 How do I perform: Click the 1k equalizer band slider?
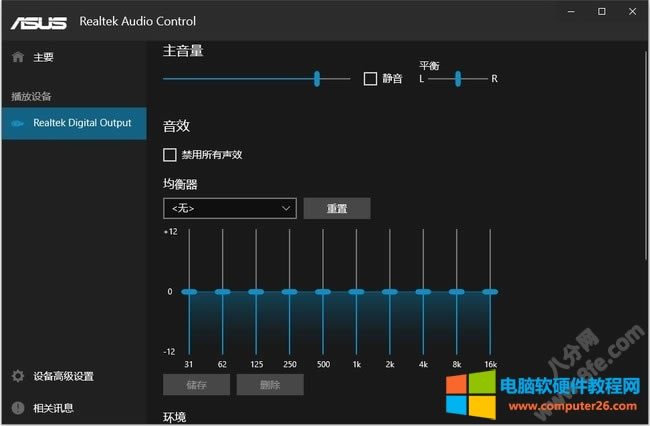point(356,291)
